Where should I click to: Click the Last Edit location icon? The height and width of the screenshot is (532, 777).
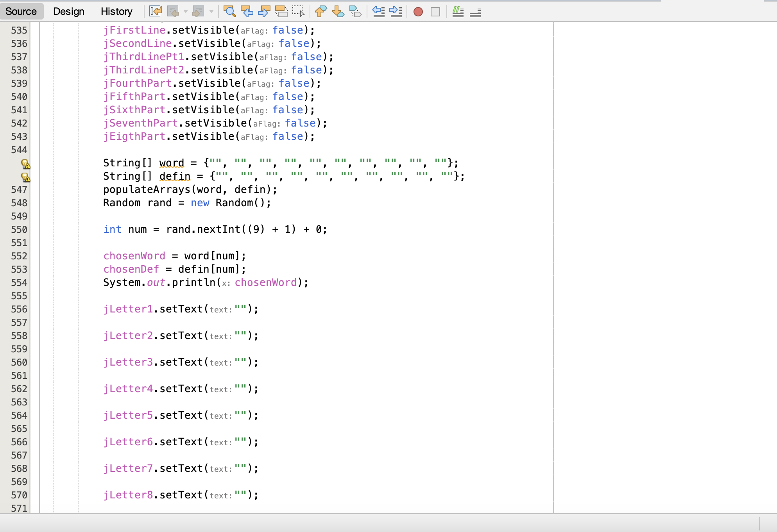[x=155, y=11]
